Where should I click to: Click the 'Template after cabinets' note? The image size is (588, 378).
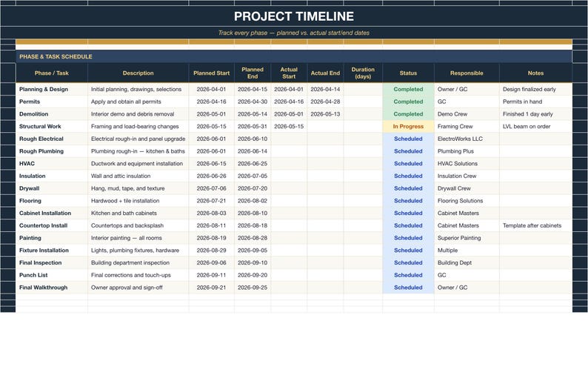pos(535,225)
